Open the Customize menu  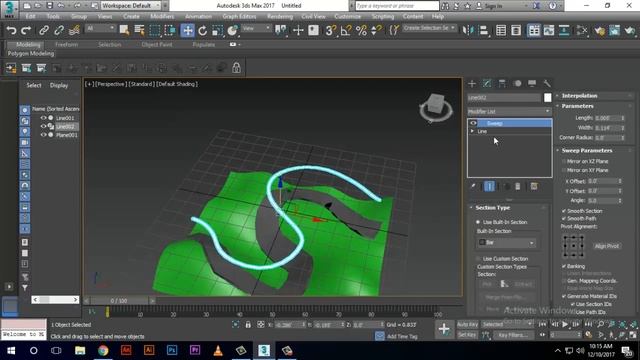click(347, 16)
